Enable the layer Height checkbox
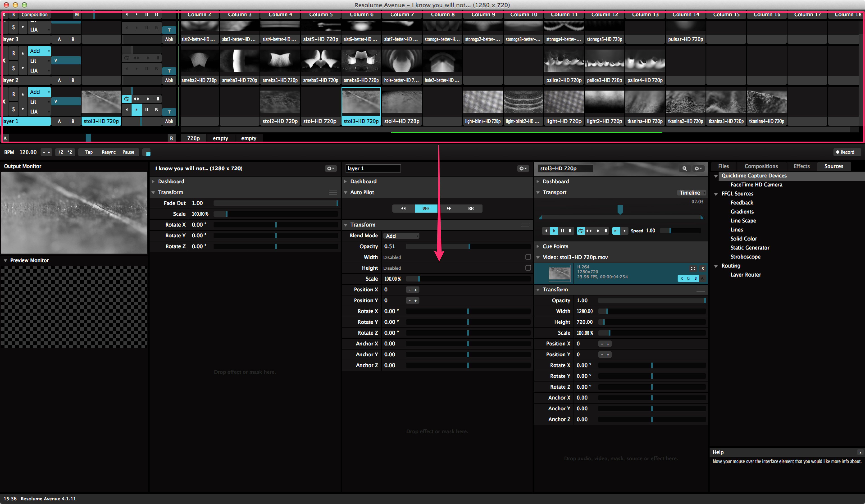This screenshot has width=865, height=504. coord(528,268)
